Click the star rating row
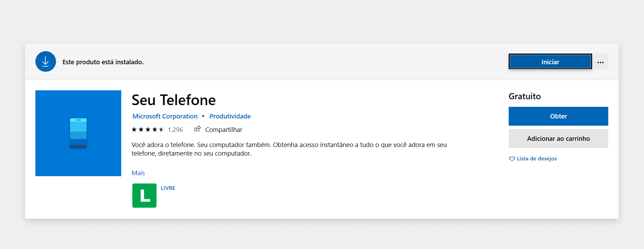Image resolution: width=644 pixels, height=249 pixels. [148, 129]
